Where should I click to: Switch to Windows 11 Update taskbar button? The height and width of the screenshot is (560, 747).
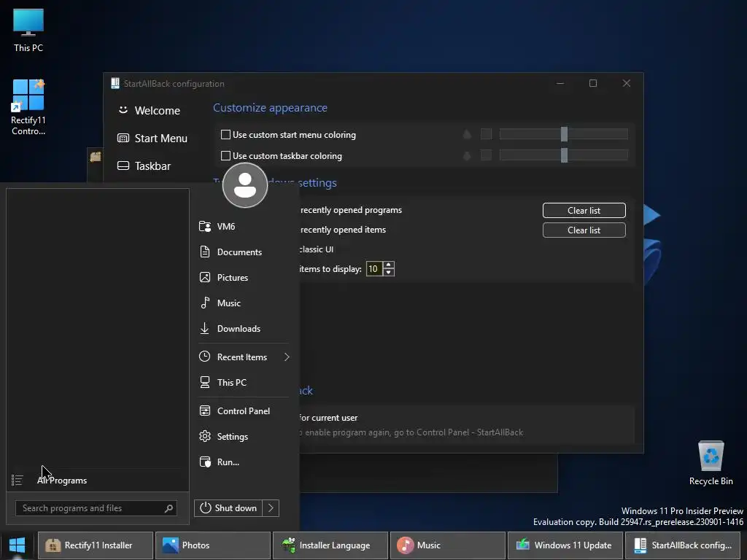click(565, 545)
